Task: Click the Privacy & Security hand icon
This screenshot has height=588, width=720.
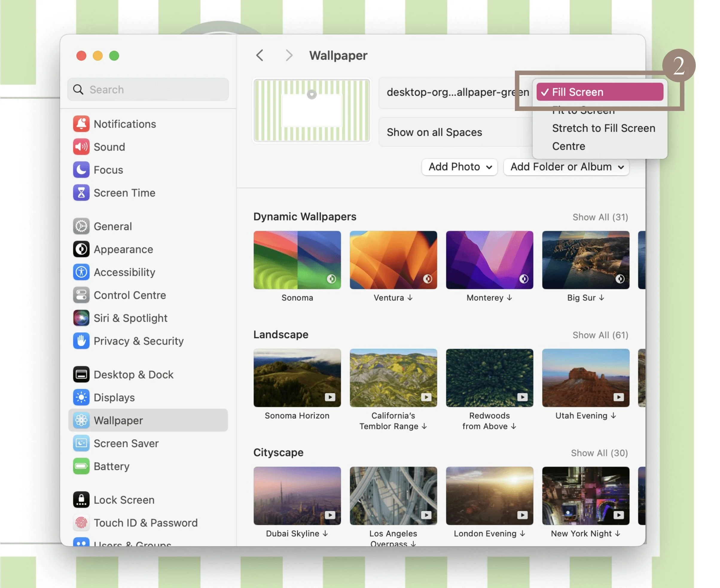Action: (x=81, y=341)
